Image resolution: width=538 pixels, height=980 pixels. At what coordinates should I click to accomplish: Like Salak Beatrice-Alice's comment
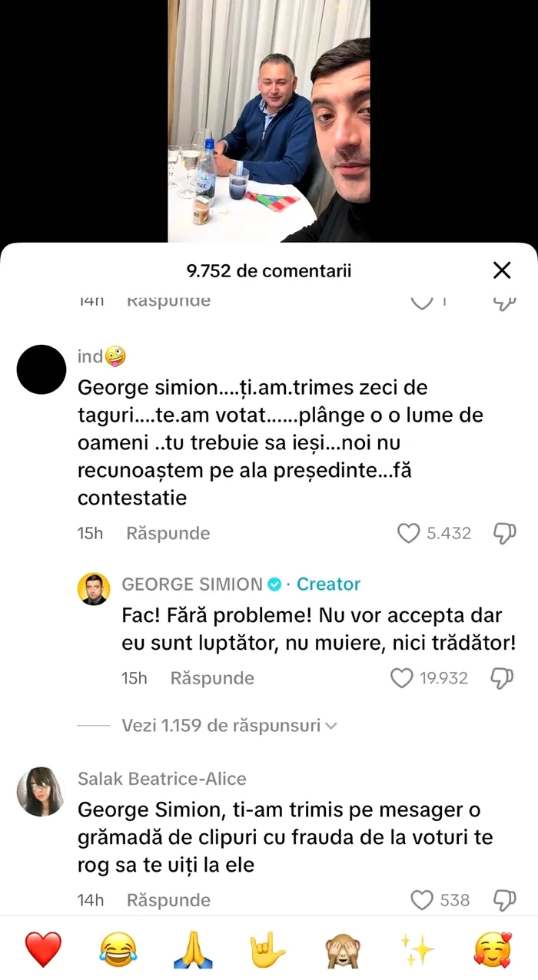[422, 899]
